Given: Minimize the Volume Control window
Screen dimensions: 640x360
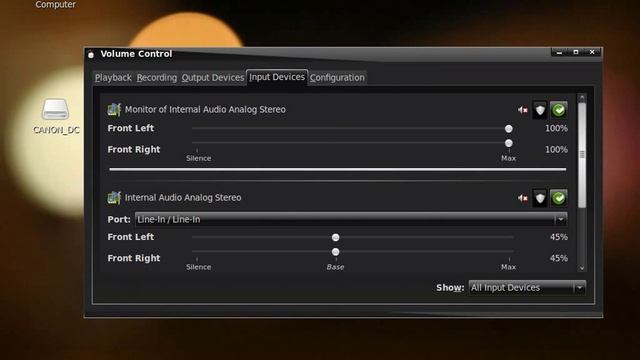Looking at the screenshot, I should point(559,52).
